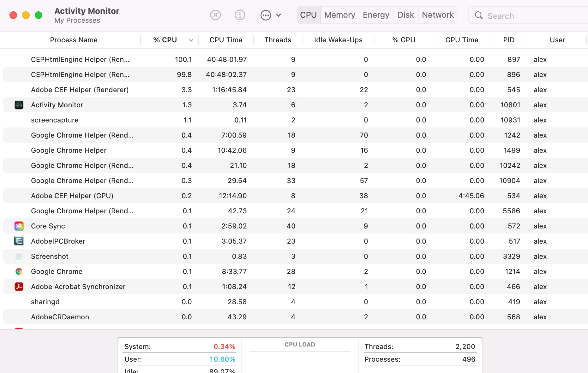Select CEPHtmlEngine Helper row at 100.1% CPU

(x=296, y=59)
